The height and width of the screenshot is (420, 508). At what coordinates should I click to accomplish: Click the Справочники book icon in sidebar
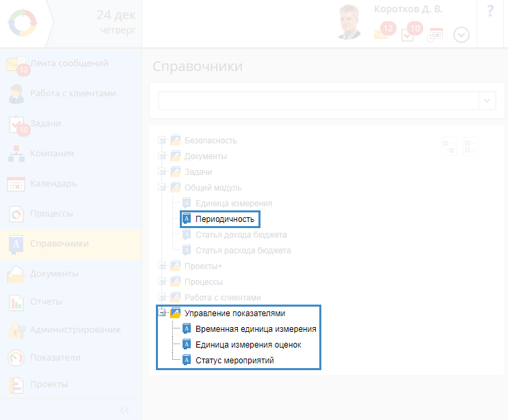(16, 244)
